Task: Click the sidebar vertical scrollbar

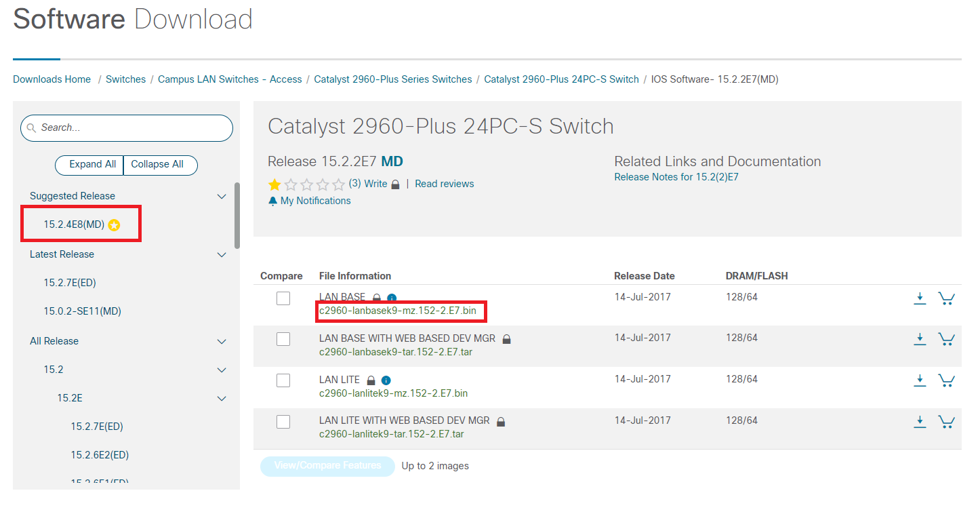Action: click(237, 216)
